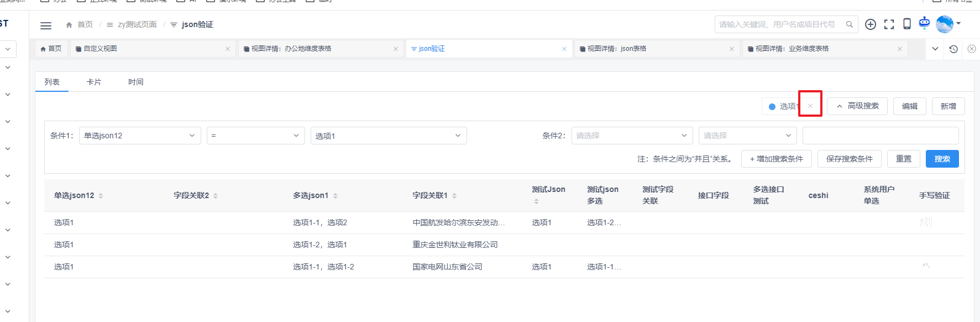Expand the 条件2 field 请选择 dropdown

pos(632,136)
